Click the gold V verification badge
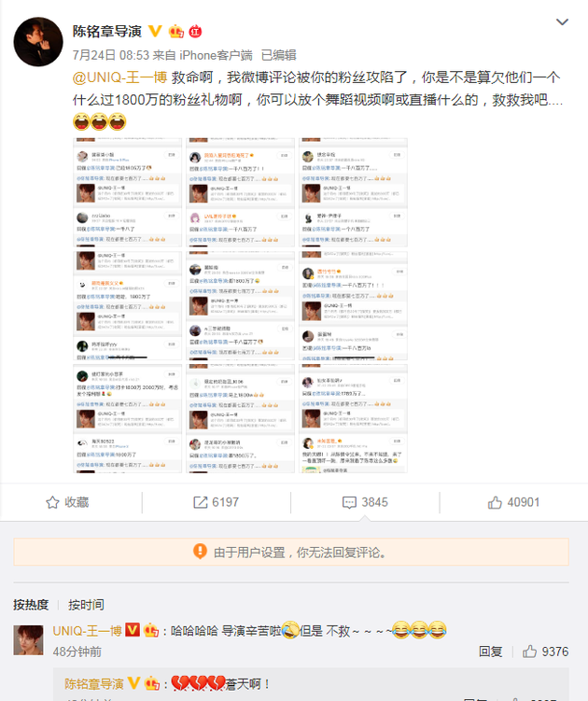The width and height of the screenshot is (588, 701). coord(155,32)
